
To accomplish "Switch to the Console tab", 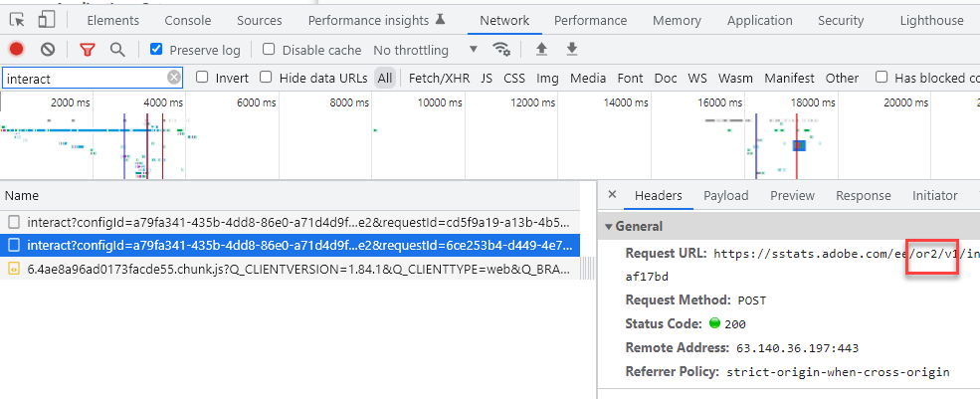I will [187, 20].
